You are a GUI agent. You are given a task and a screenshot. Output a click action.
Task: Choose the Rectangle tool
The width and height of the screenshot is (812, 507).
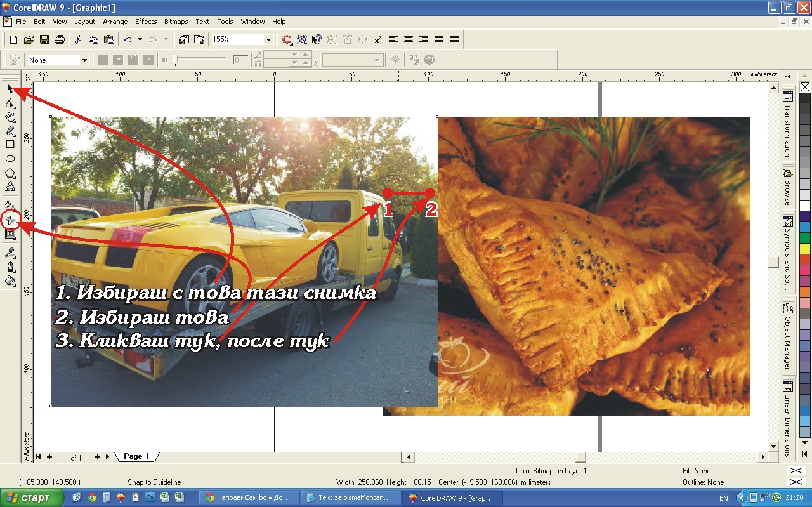(10, 145)
